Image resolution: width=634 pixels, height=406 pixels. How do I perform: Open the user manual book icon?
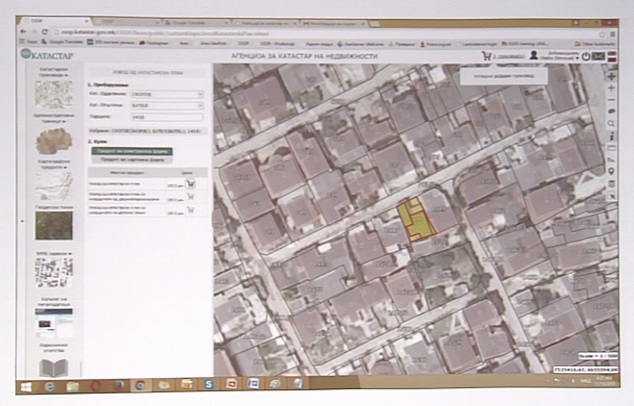tap(53, 368)
